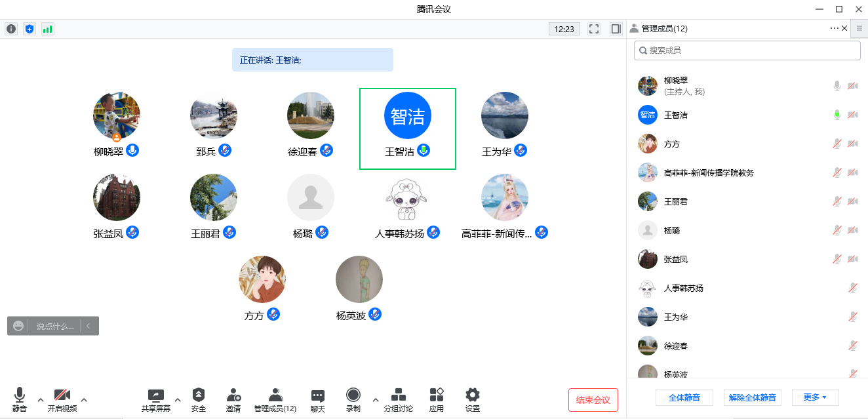The image size is (868, 419).
Task: Expand the audio options arrow beside 静音
Action: [x=41, y=399]
